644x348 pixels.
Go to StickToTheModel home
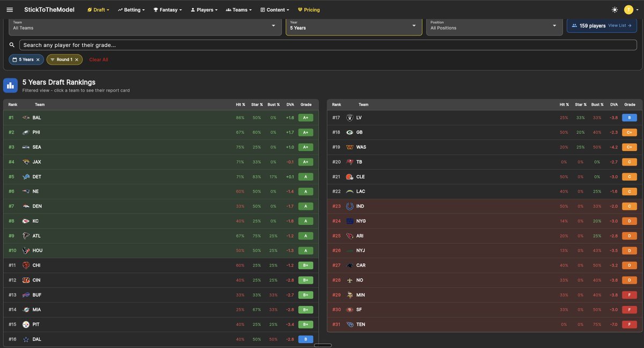point(49,10)
